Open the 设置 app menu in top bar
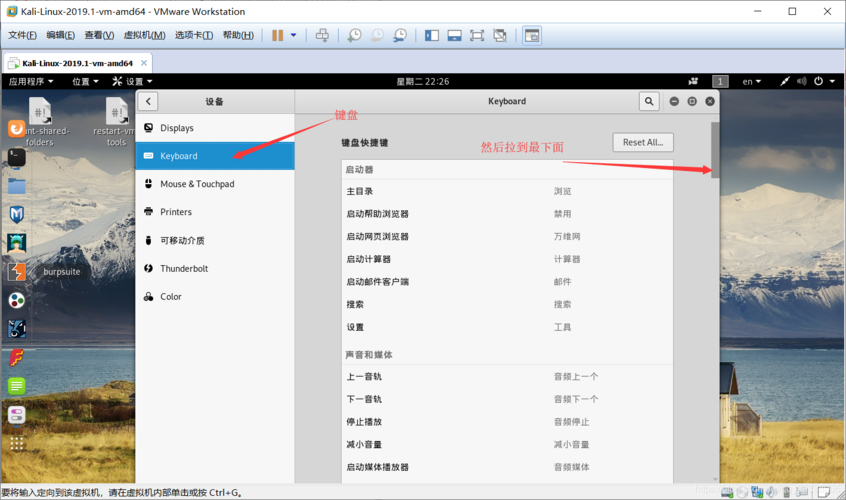The image size is (846, 500). click(x=132, y=81)
